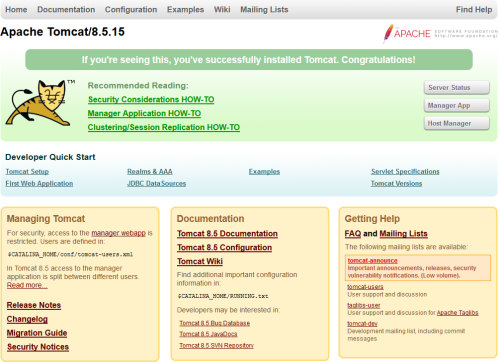Open the tomcat-users mailing list link
The image size is (500, 362).
tap(365, 287)
